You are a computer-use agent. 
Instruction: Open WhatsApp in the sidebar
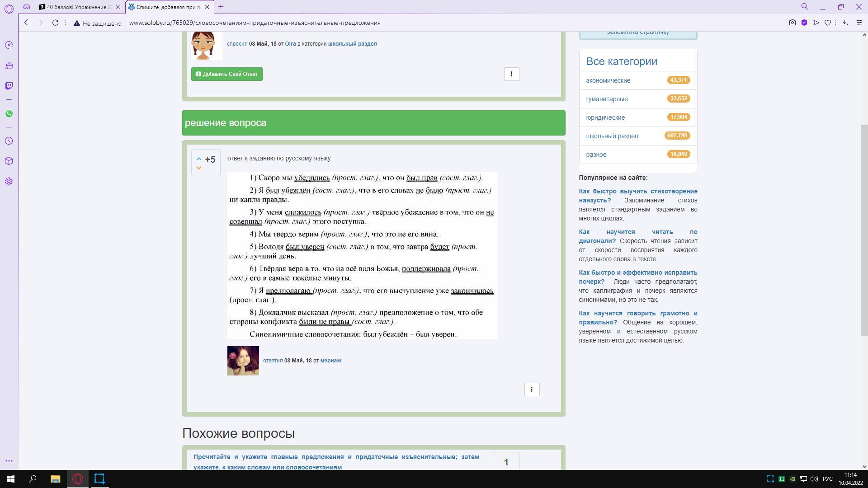[9, 113]
